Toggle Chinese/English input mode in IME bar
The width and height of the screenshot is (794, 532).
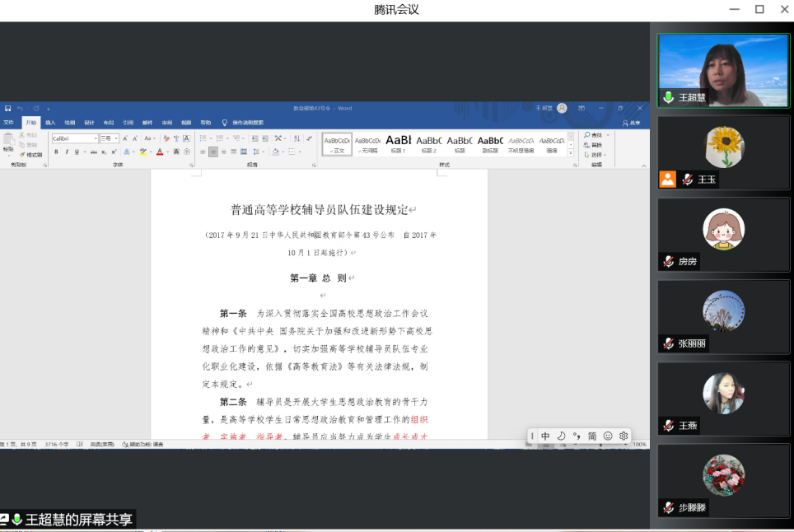coord(545,436)
